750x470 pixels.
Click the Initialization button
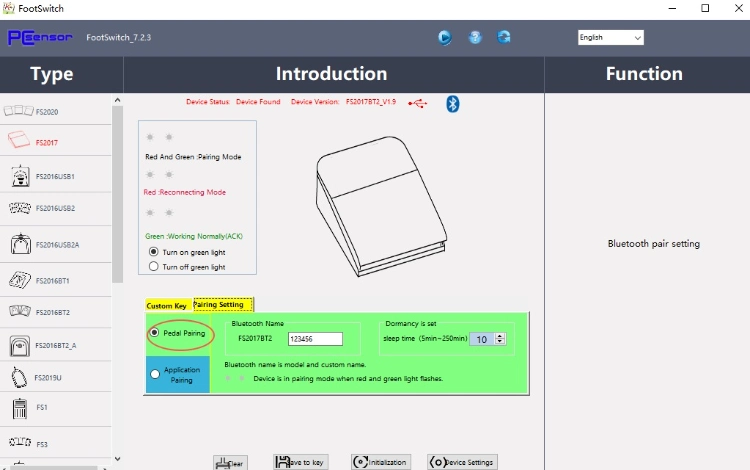381,462
